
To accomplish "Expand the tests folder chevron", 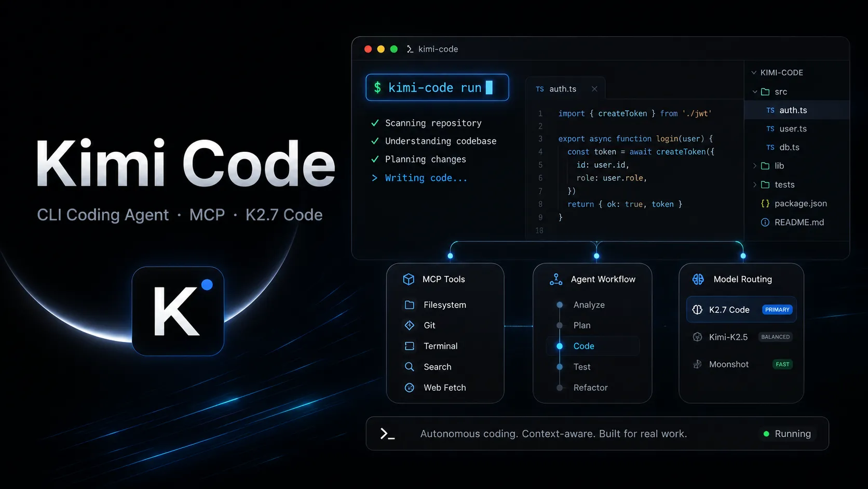I will [755, 184].
